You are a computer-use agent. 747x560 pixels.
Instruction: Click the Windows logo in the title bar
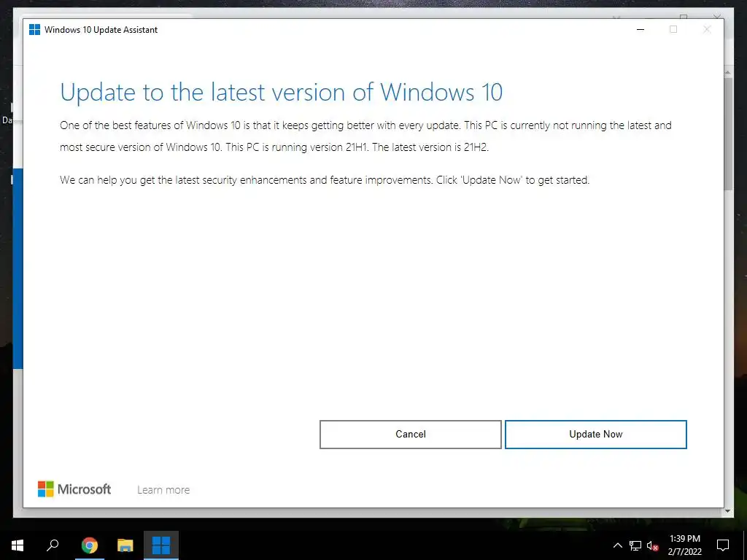(34, 29)
